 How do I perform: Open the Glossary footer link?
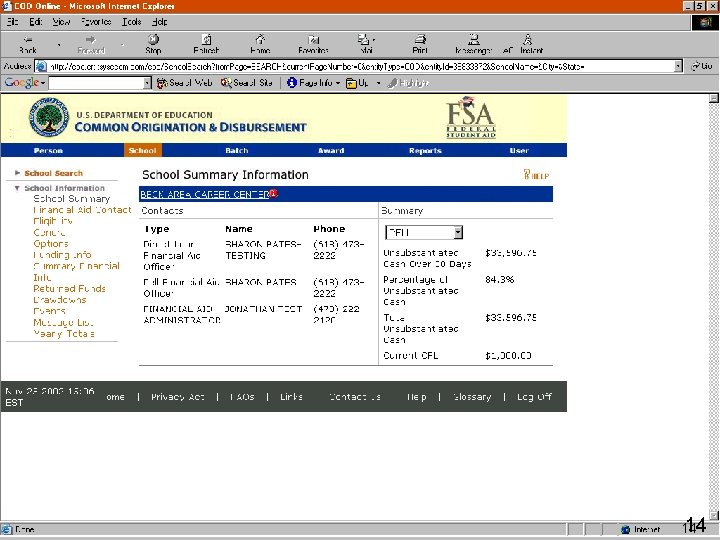coord(472,397)
